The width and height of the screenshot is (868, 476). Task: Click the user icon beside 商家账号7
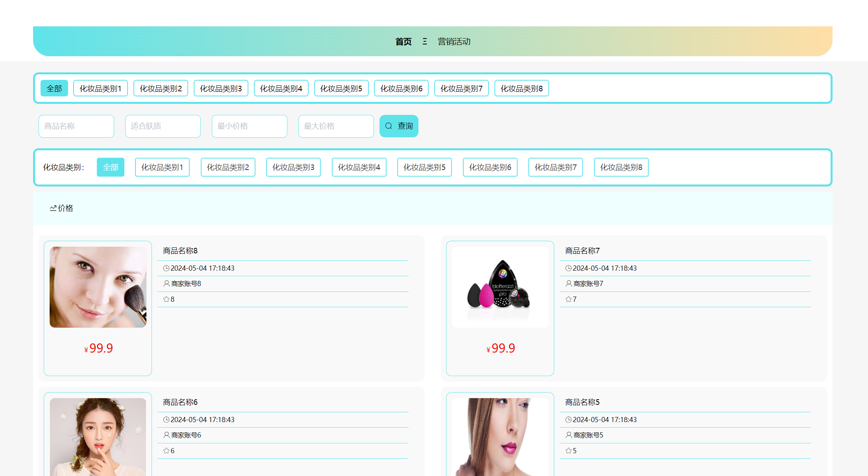(x=569, y=284)
